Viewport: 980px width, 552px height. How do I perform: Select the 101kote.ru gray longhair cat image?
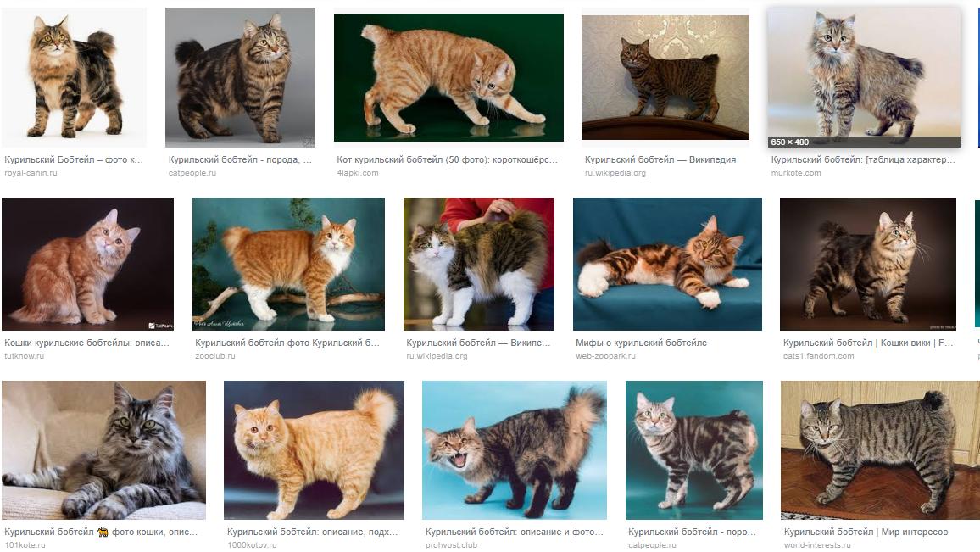point(103,450)
